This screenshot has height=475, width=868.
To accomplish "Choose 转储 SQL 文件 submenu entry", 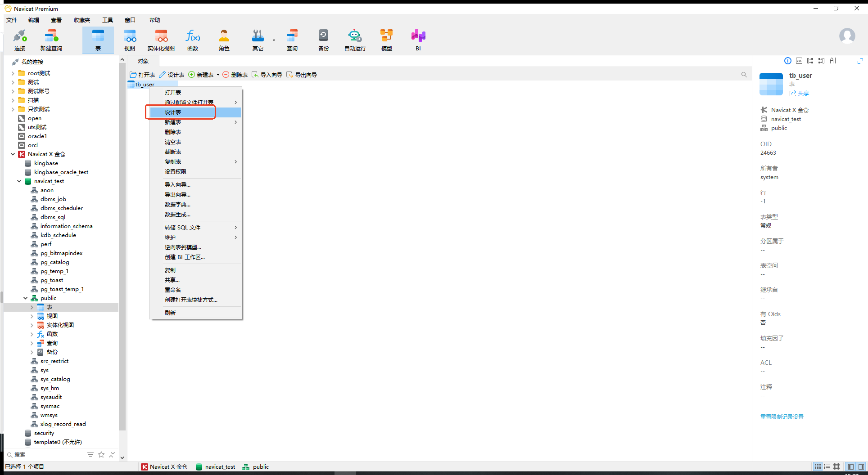I will tap(195, 228).
